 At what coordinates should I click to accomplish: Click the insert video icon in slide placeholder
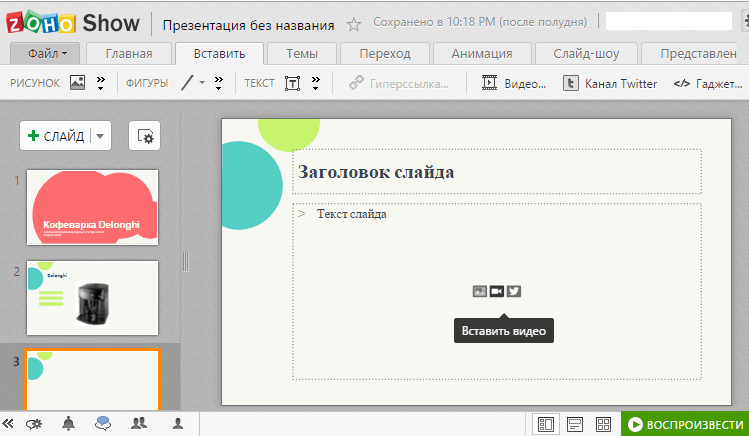pyautogui.click(x=497, y=291)
